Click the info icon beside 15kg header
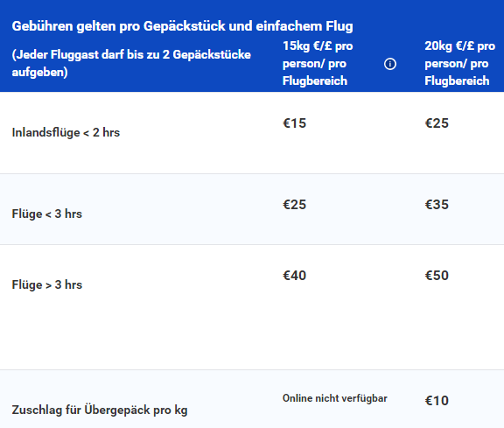This screenshot has width=504, height=428. 390,64
